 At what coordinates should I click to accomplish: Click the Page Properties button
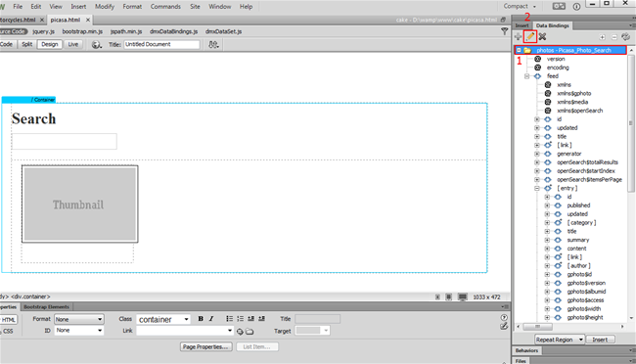point(206,347)
